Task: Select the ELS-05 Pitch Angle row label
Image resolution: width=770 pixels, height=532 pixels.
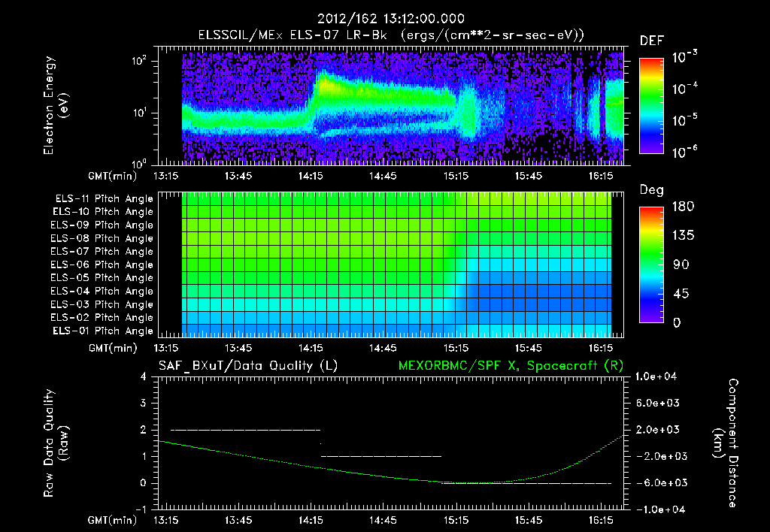Action: click(102, 278)
